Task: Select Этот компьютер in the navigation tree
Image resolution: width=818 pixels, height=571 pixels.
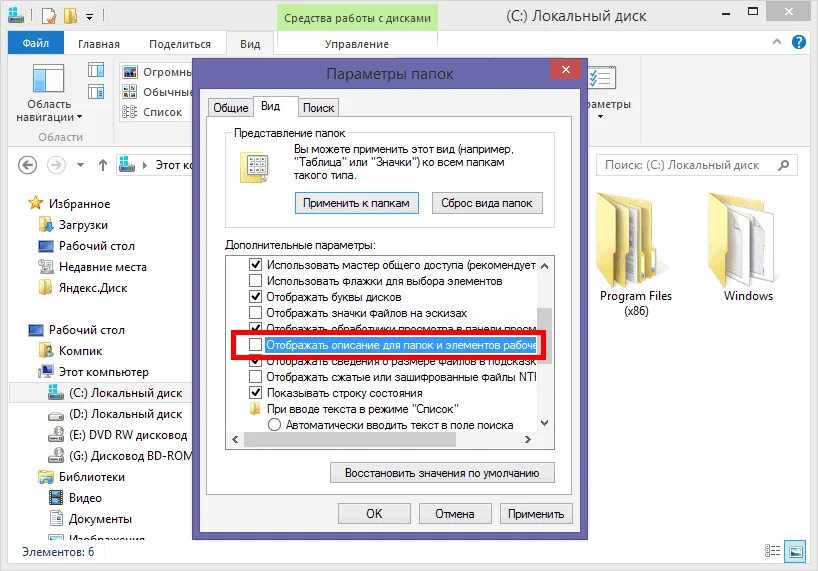Action: [x=94, y=372]
